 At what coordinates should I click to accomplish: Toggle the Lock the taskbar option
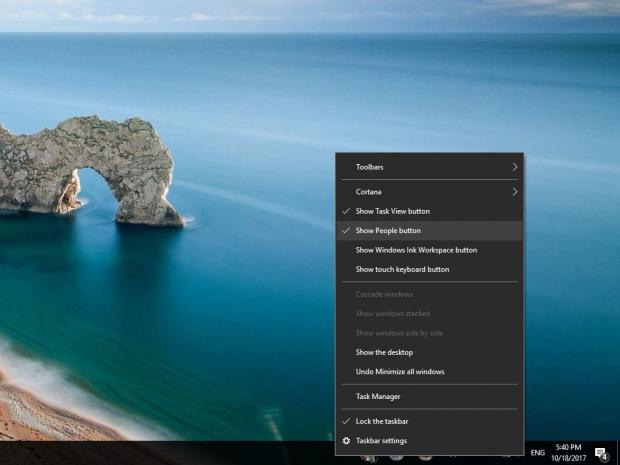pyautogui.click(x=381, y=421)
